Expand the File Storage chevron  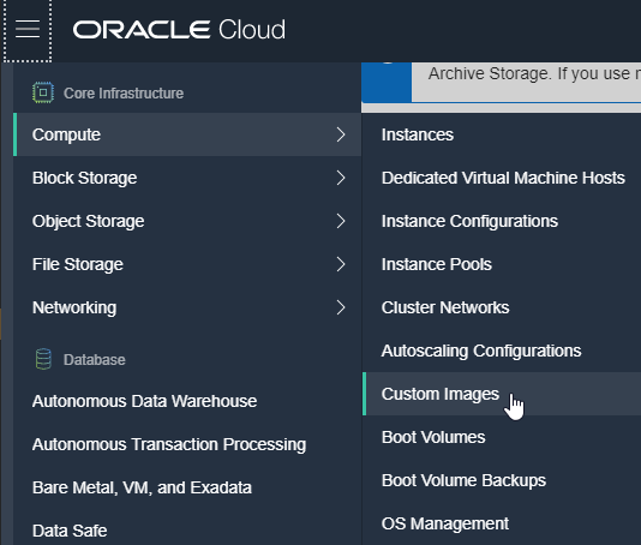pyautogui.click(x=341, y=264)
